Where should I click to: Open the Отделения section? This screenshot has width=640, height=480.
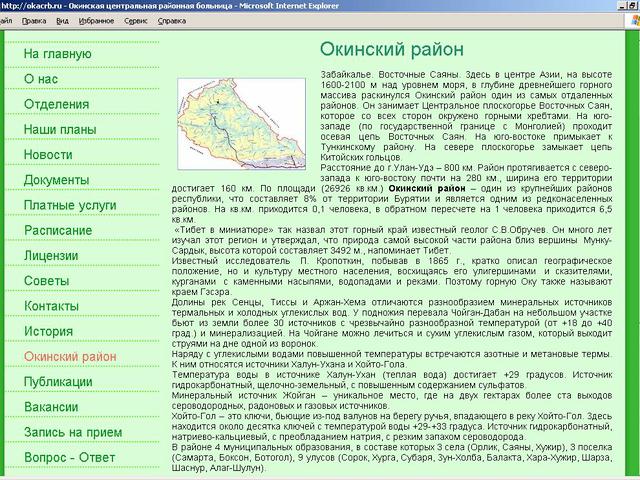pos(56,104)
